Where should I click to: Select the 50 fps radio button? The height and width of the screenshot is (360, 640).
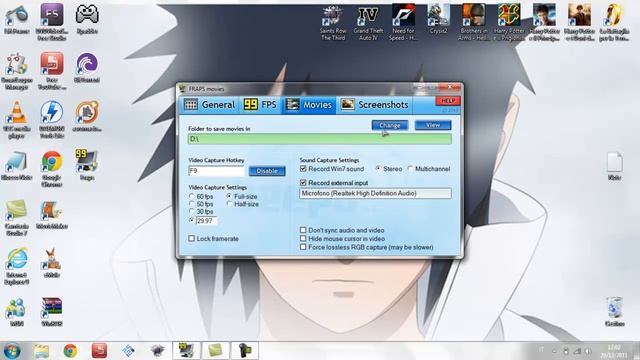click(191, 204)
